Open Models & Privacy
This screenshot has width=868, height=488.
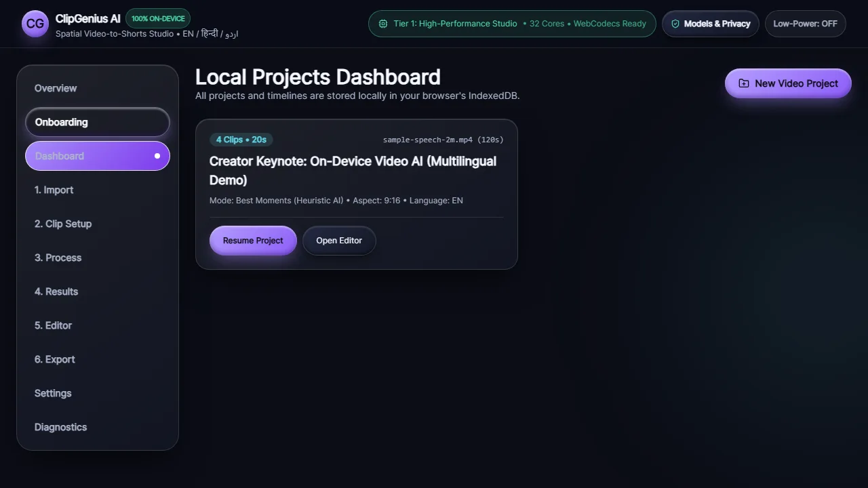pyautogui.click(x=710, y=24)
